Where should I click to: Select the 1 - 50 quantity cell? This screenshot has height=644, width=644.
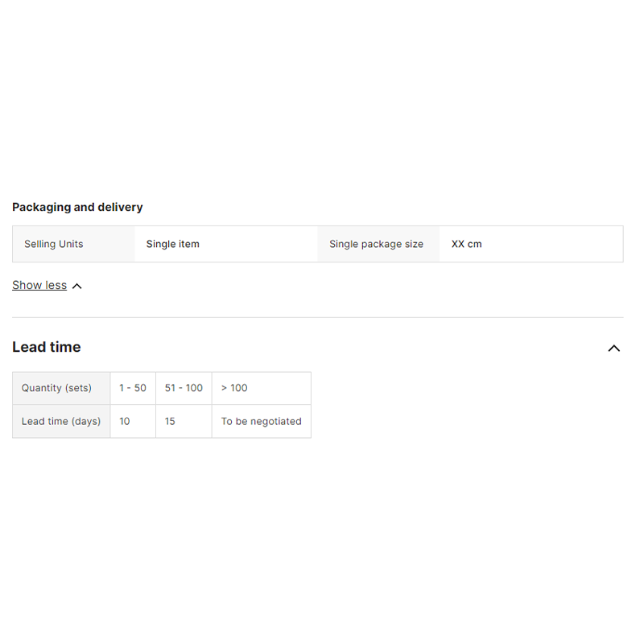pos(133,388)
